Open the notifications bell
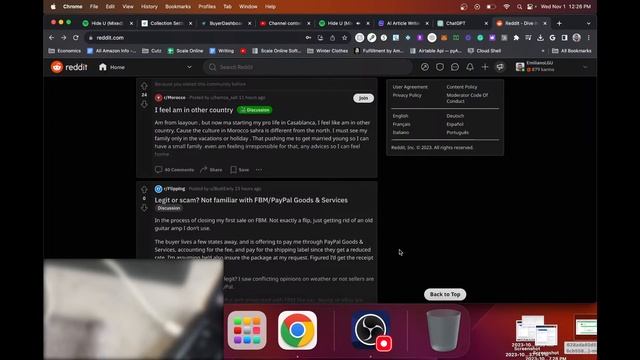The image size is (640, 360). 470,67
